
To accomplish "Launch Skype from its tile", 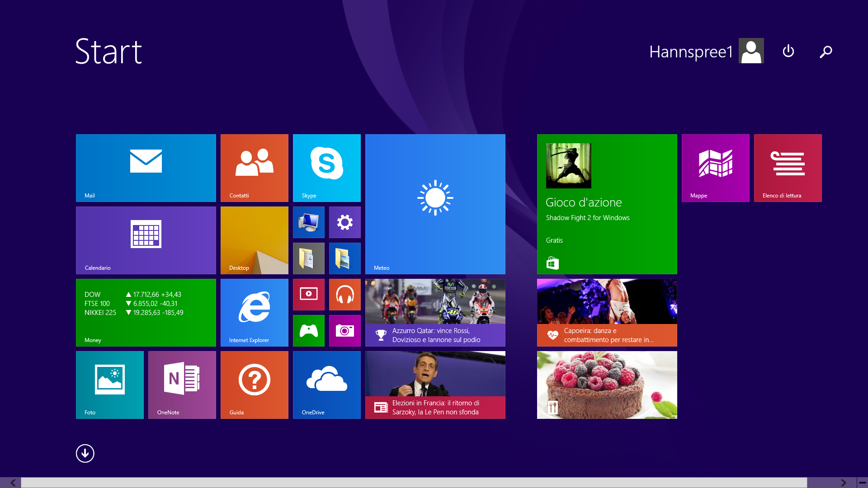I will pyautogui.click(x=326, y=168).
